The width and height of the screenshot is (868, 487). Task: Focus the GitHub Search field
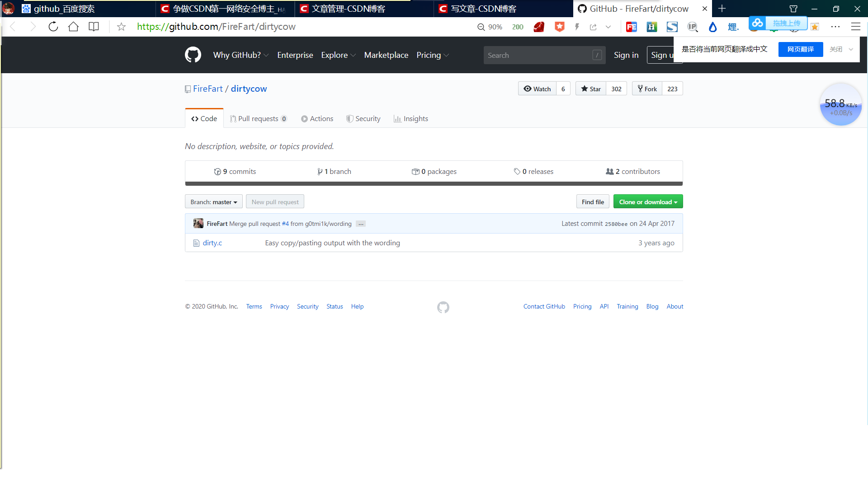(x=544, y=55)
